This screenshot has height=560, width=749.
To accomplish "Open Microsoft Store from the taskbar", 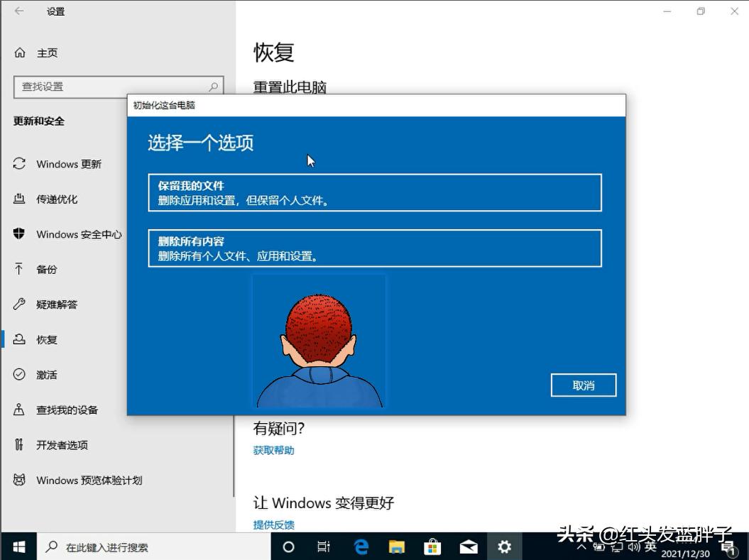I will (x=432, y=547).
